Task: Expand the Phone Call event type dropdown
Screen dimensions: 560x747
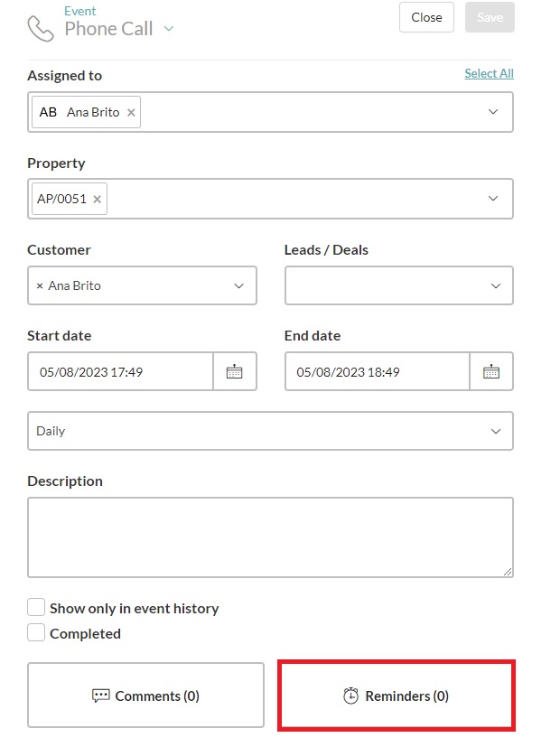Action: tap(169, 29)
